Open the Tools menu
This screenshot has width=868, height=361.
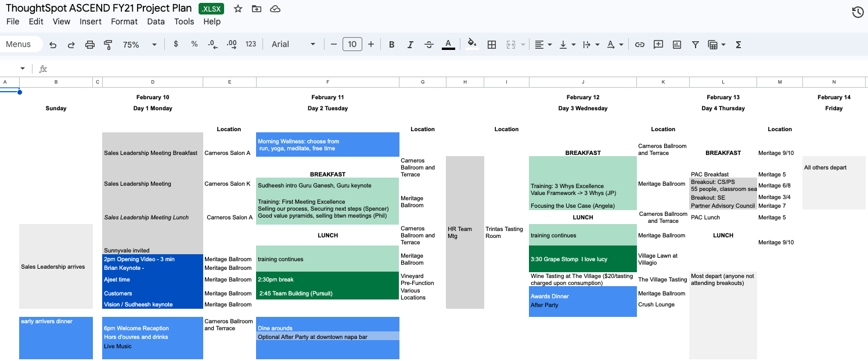point(184,21)
